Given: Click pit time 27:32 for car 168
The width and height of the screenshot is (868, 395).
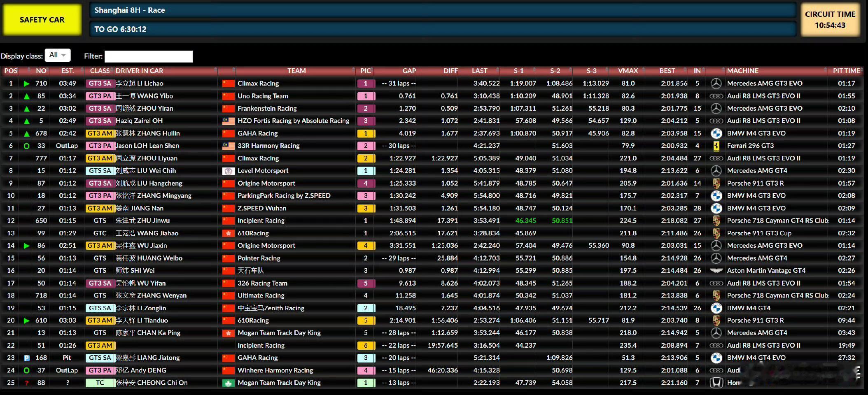Looking at the screenshot, I should click(847, 358).
